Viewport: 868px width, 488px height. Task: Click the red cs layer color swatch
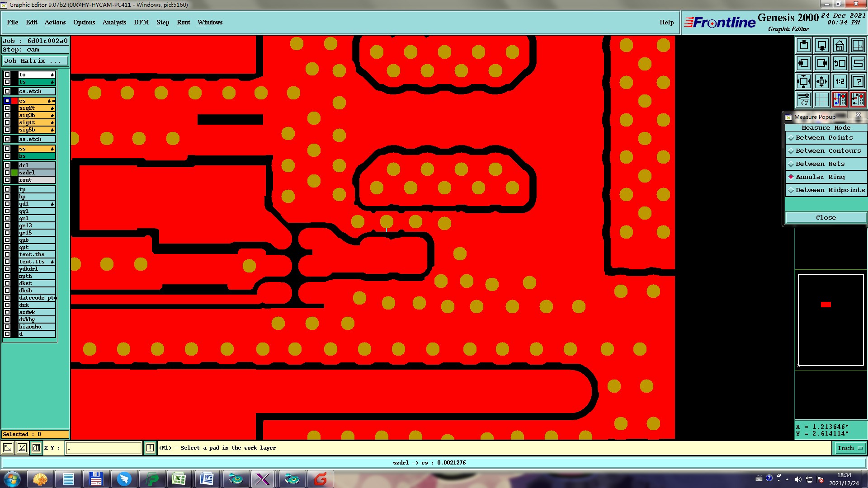coord(14,101)
